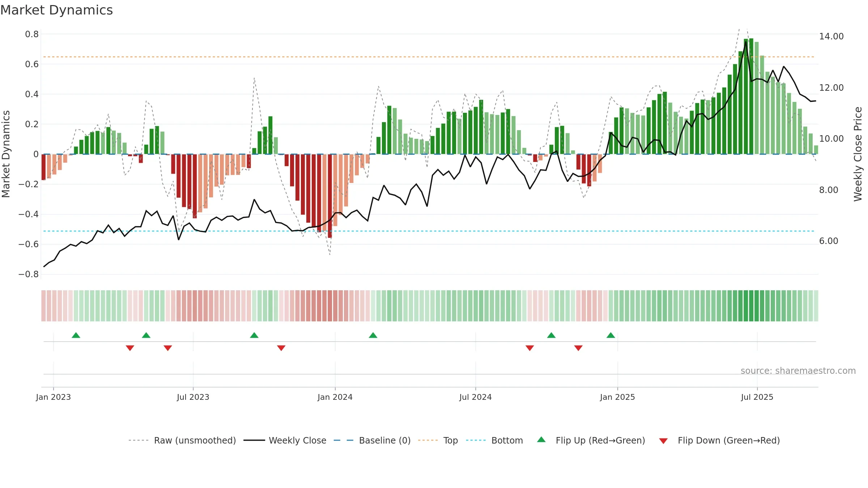Image resolution: width=868 pixels, height=488 pixels.
Task: Select the Flip Up triangle just after Jan 2024
Action: point(373,335)
